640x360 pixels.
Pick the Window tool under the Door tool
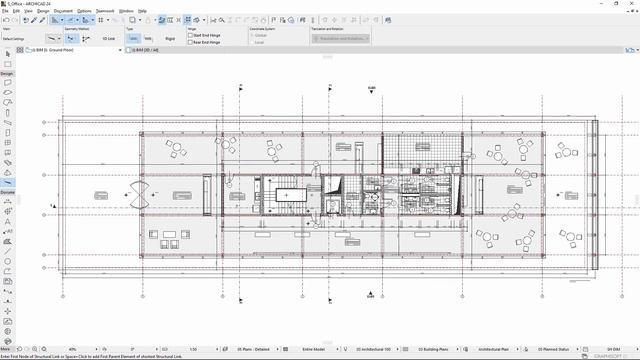(x=8, y=102)
